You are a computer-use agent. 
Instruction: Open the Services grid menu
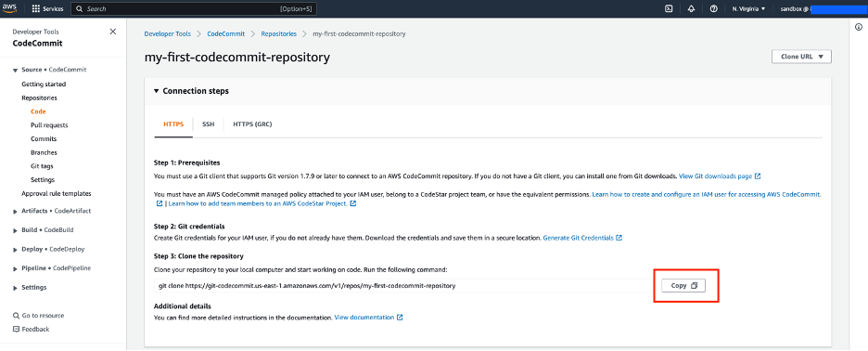click(x=47, y=9)
